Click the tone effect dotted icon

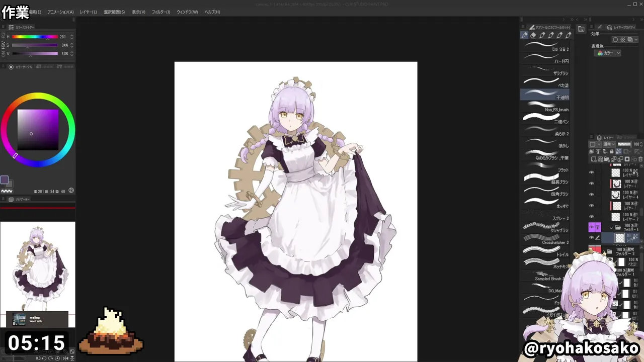(x=622, y=40)
